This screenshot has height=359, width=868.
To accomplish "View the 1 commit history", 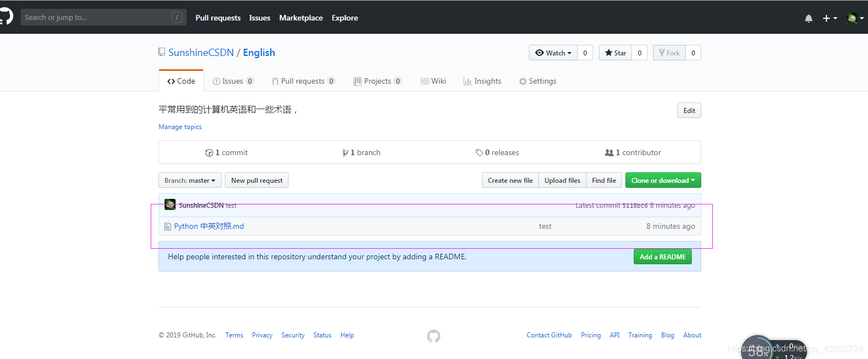I will coord(227,152).
